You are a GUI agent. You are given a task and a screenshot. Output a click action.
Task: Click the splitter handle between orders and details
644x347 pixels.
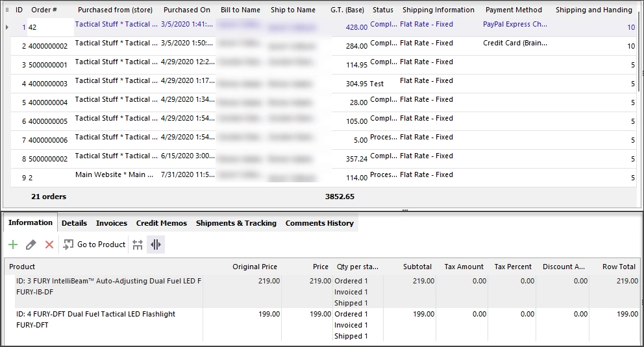(405, 210)
